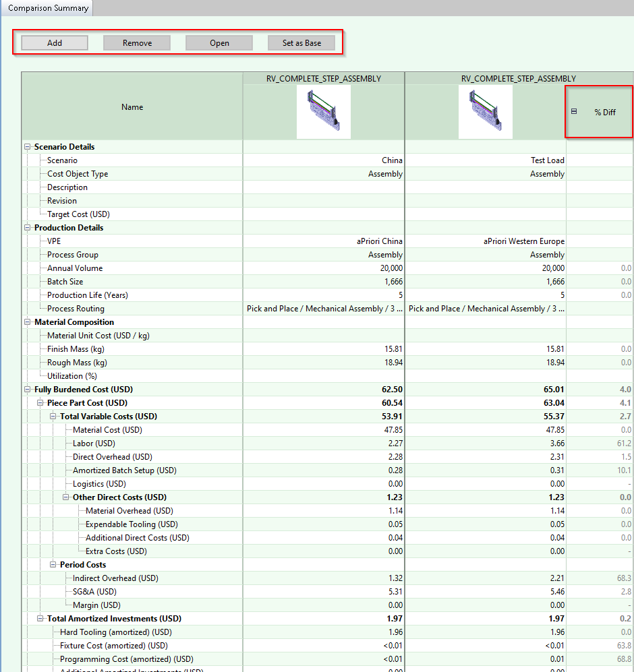Select the Labor (USD) row

coord(94,444)
